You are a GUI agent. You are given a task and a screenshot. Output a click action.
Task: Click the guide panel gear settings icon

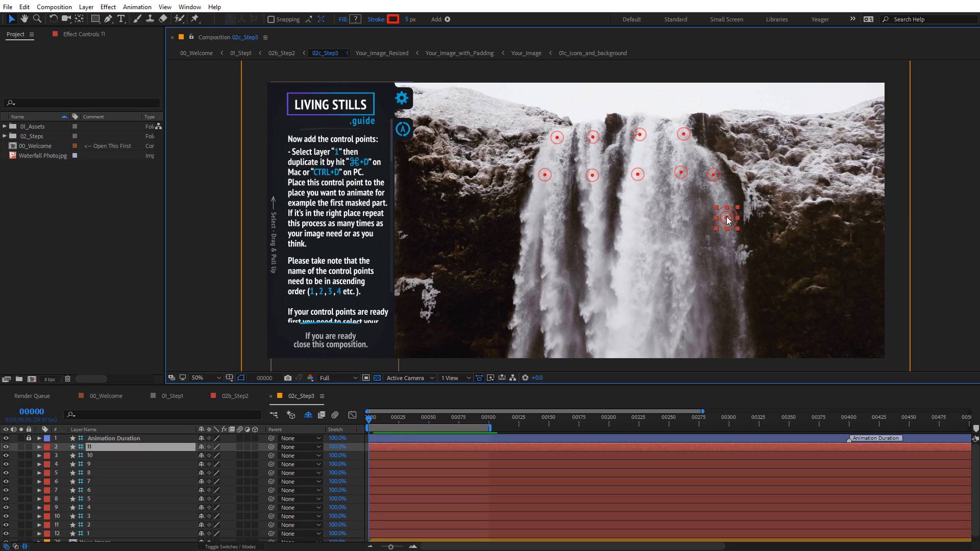click(x=402, y=98)
